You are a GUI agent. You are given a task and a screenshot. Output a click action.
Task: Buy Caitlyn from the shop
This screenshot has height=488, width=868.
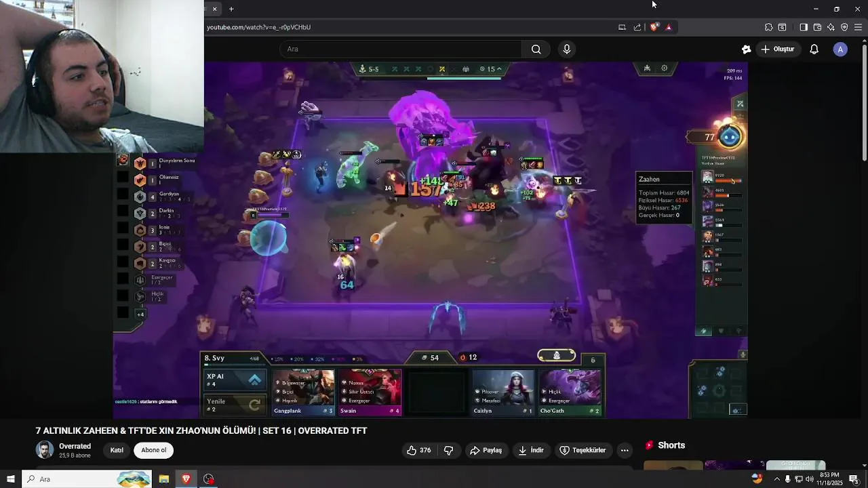tap(503, 392)
